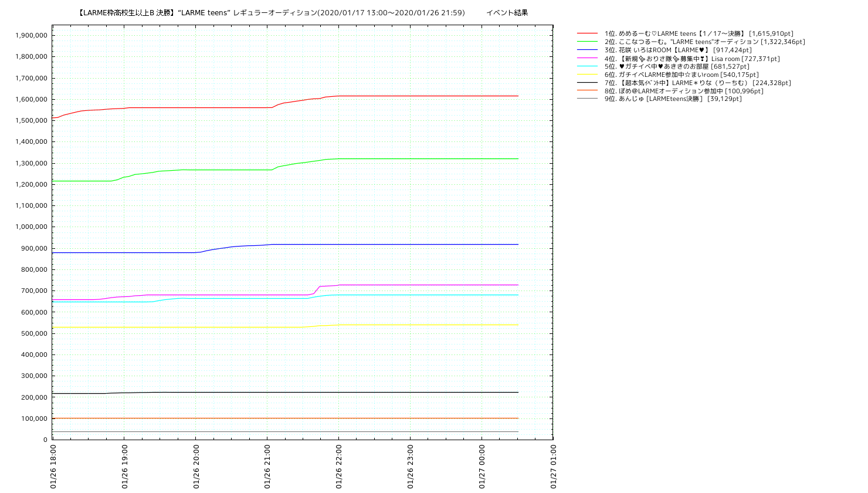Click the magenta legend line swatch for 4位
868x493 pixels.
click(587, 58)
